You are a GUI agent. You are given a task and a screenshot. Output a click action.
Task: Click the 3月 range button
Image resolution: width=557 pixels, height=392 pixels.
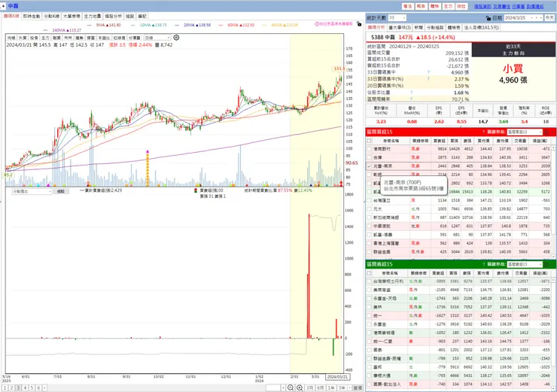click(x=310, y=388)
